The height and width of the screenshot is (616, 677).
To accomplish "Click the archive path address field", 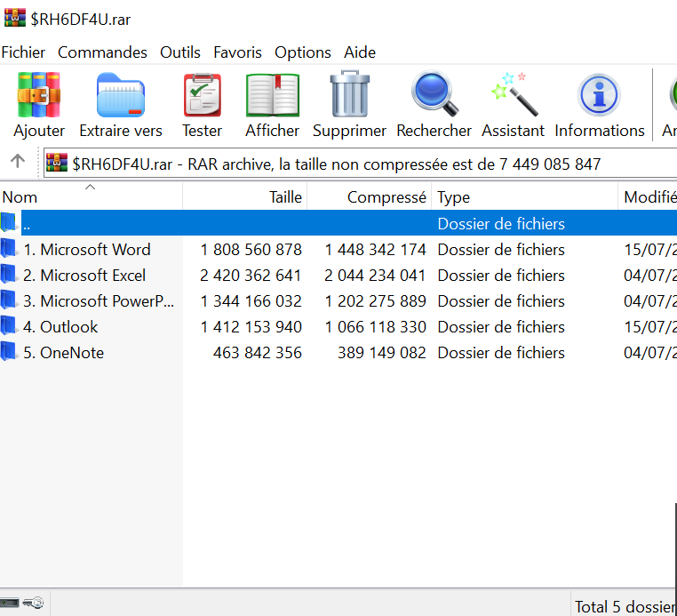I will (355, 164).
